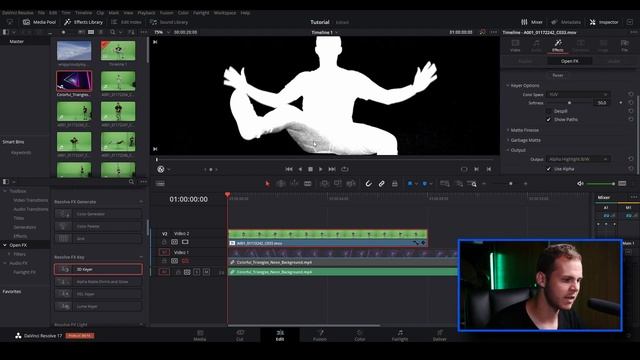Screen dimensions: 640x360
Task: Select the Open FX sub-tab in Inspector
Action: pyautogui.click(x=569, y=61)
